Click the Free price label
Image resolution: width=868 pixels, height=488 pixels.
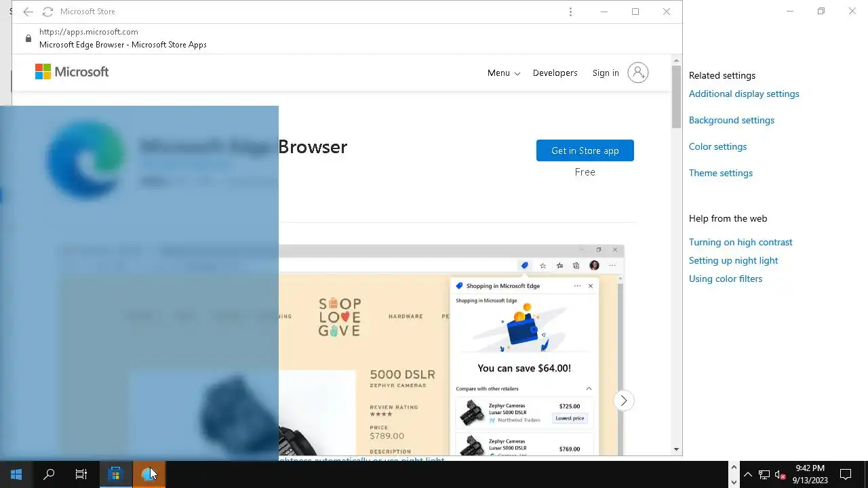pyautogui.click(x=585, y=172)
